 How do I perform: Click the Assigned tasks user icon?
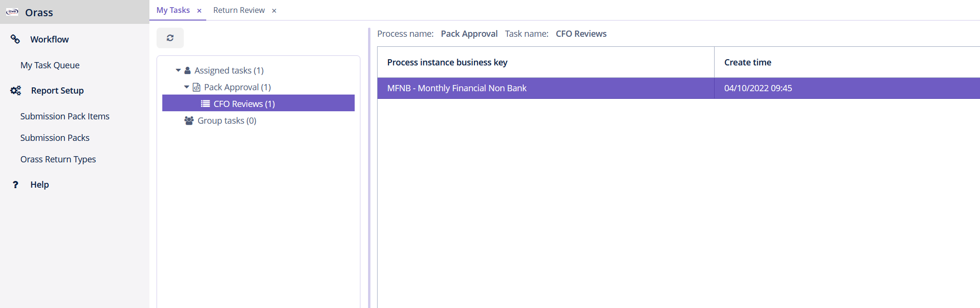click(188, 71)
